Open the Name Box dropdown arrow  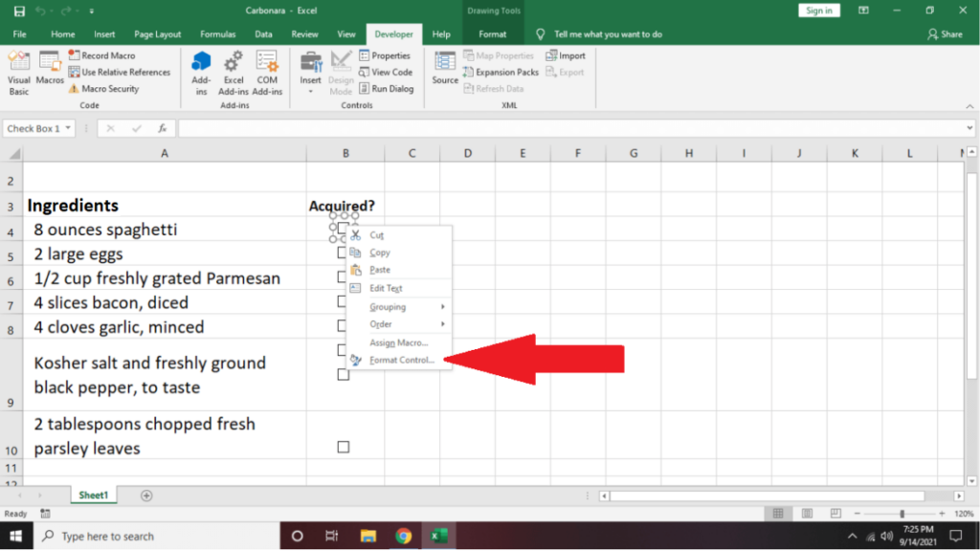coord(69,128)
